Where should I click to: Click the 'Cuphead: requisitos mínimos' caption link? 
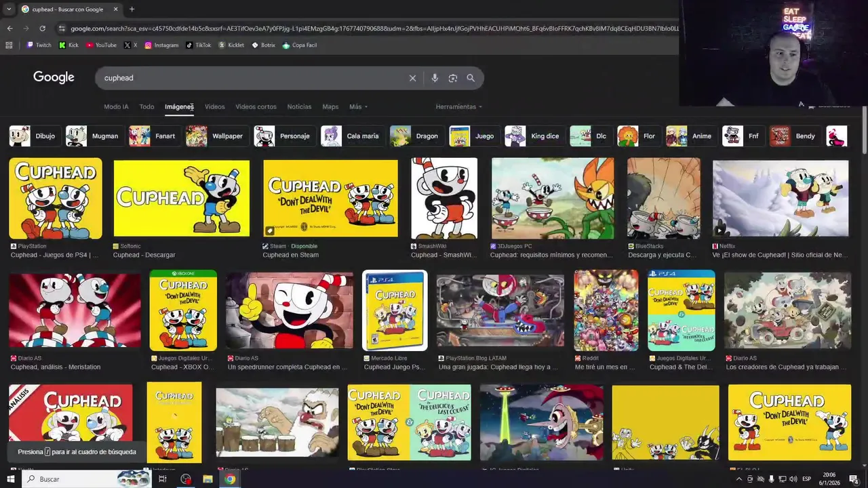pyautogui.click(x=551, y=256)
